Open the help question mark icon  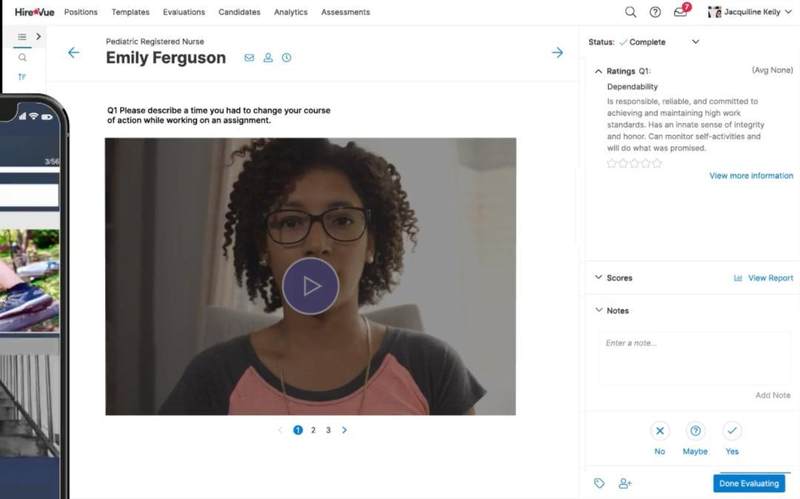point(655,12)
